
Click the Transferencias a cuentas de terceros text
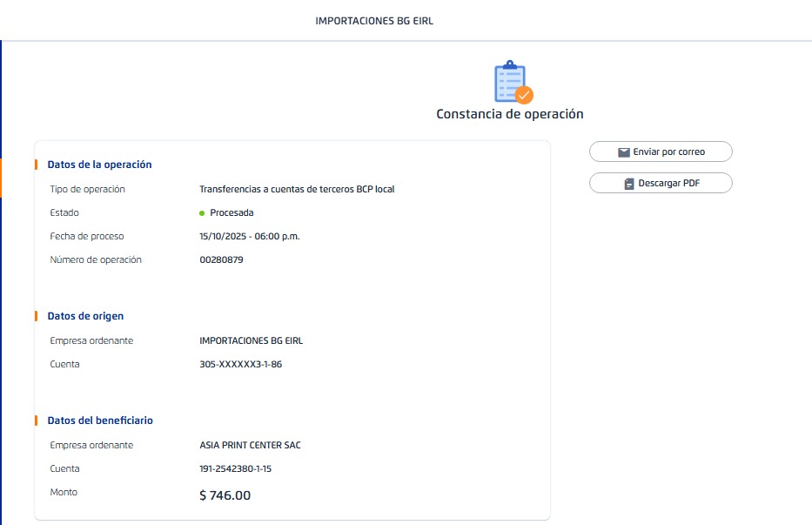[x=297, y=189]
